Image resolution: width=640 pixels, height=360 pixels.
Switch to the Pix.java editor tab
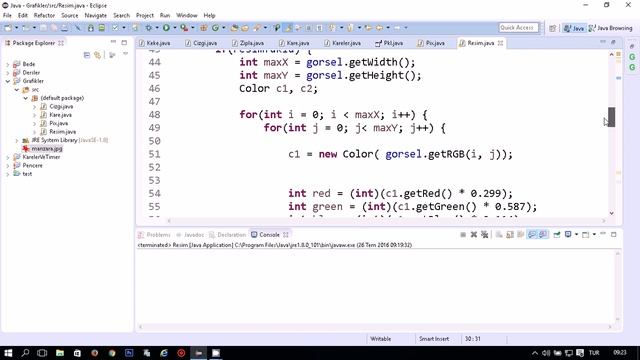[431, 43]
